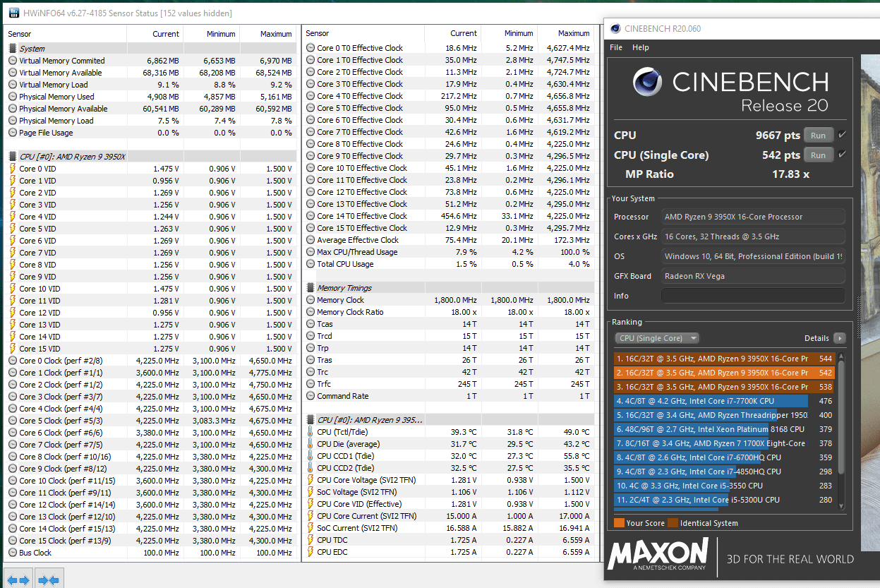The height and width of the screenshot is (588, 880).
Task: Click thermometer icon beside CPU CCD2 (Tdie)
Action: pos(311,468)
